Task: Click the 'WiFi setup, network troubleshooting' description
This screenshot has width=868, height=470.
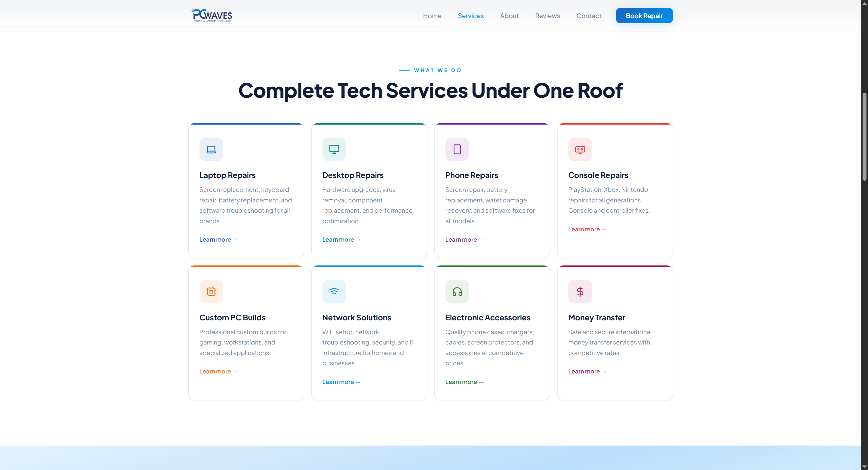Action: (x=368, y=347)
